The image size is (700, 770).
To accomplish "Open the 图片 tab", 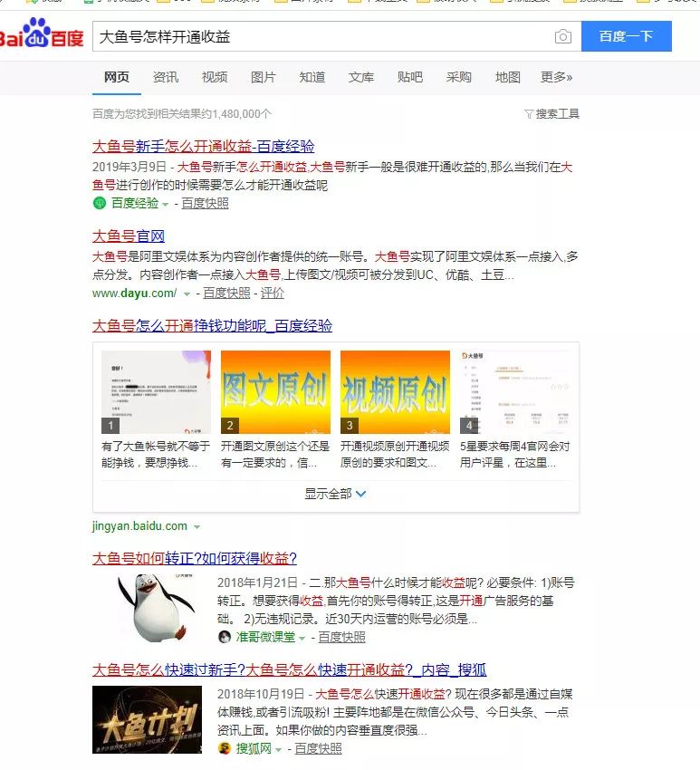I will coord(264,77).
